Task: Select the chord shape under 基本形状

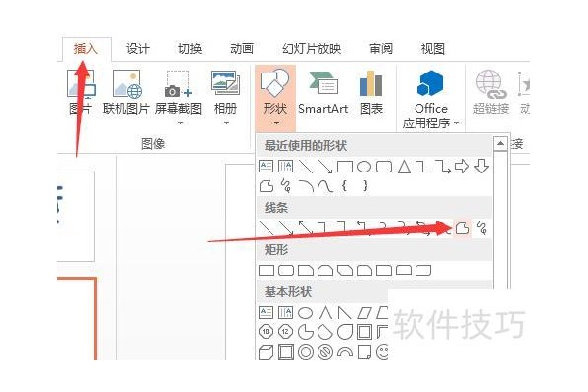Action: coord(324,331)
